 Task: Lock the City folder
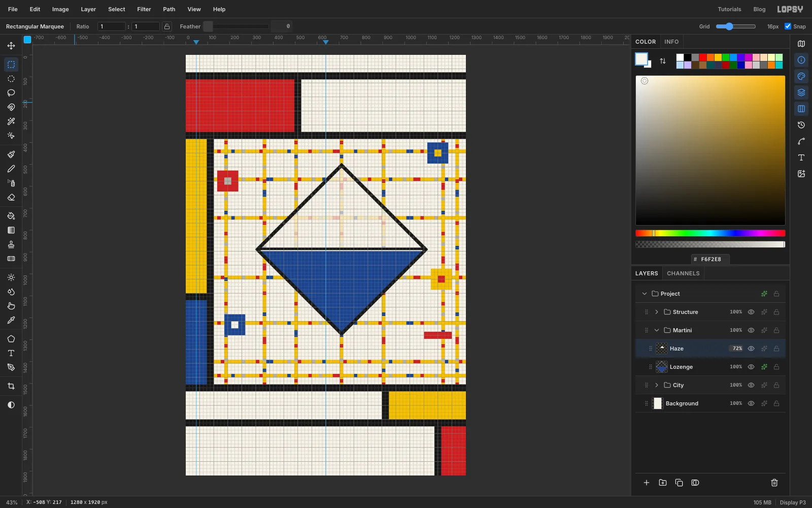click(776, 385)
